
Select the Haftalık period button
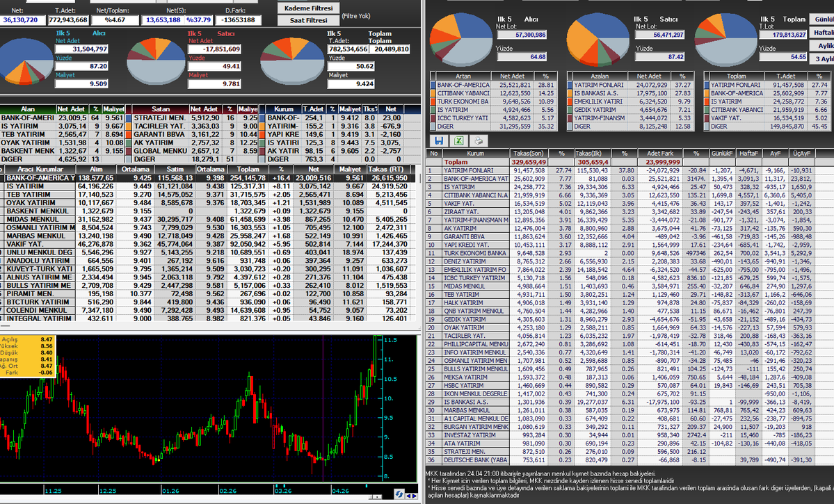coord(822,33)
